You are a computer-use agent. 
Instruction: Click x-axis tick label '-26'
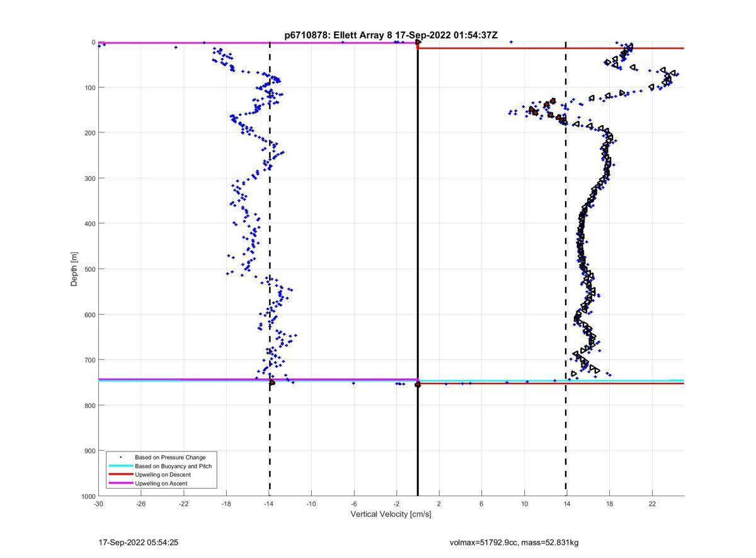click(x=141, y=504)
